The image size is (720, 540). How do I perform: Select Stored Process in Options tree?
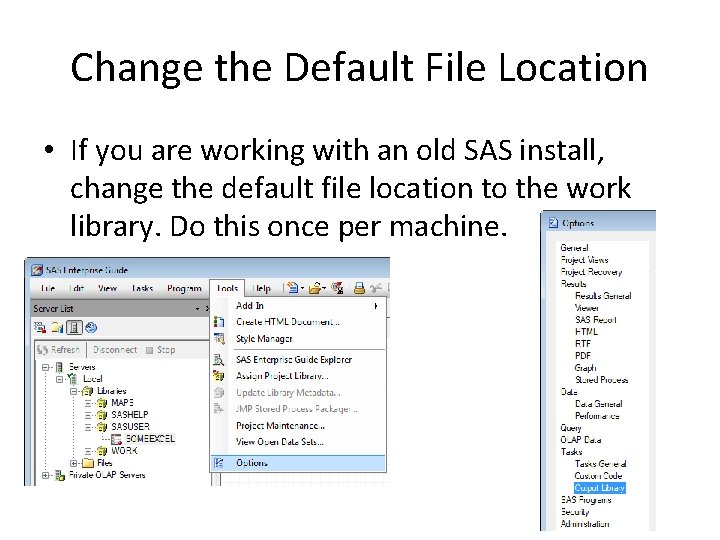click(602, 380)
